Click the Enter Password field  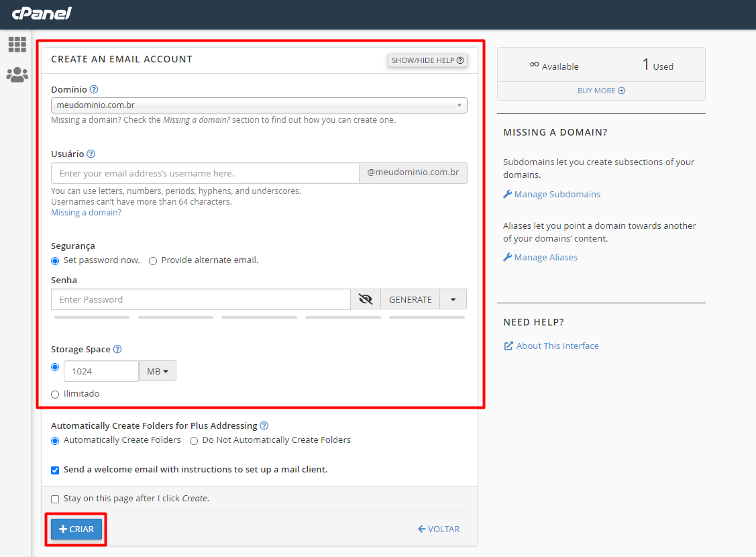(201, 299)
